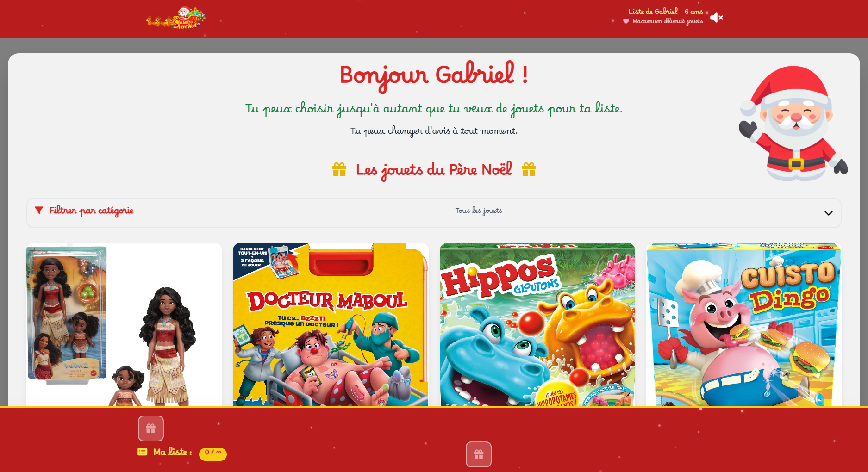Select the Vaiana 2 dolls toy card
The width and height of the screenshot is (868, 472).
(124, 325)
